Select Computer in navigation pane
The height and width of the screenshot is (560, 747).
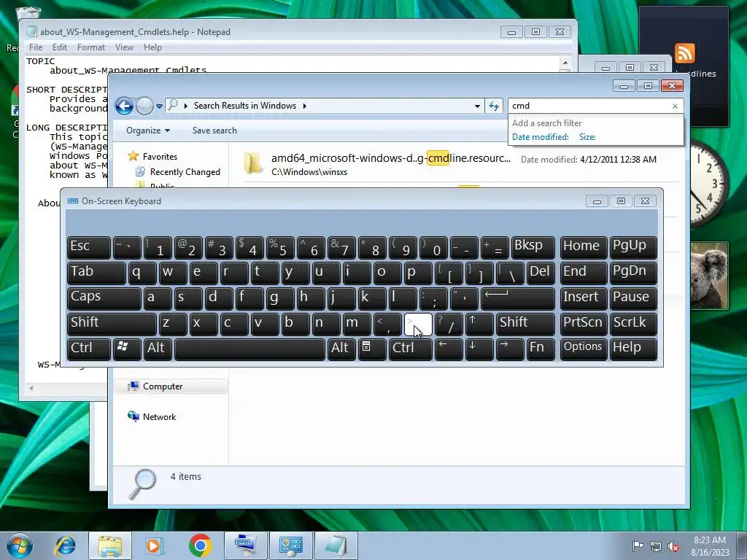(x=163, y=386)
